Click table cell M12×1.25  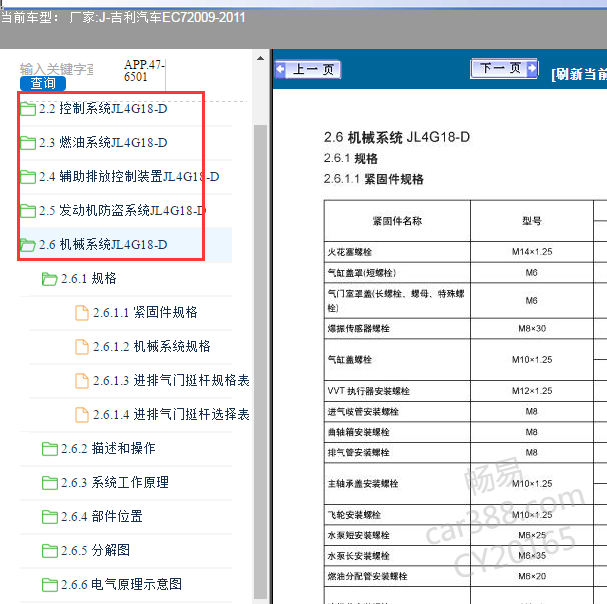pyautogui.click(x=532, y=391)
